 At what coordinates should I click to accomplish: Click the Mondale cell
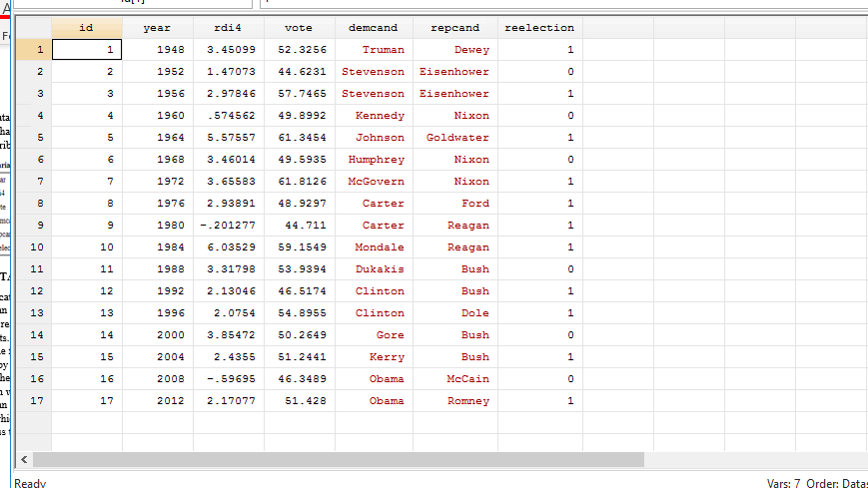click(x=374, y=247)
